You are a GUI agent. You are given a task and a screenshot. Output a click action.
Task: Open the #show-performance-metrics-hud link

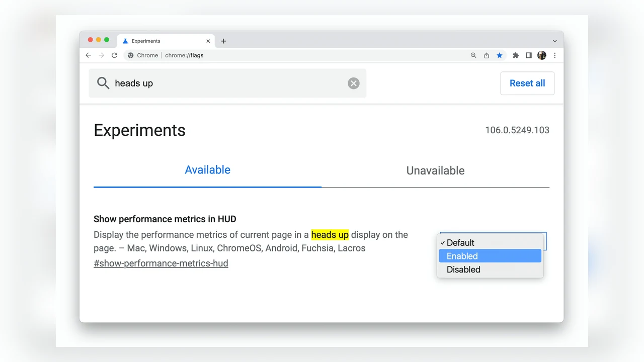161,263
